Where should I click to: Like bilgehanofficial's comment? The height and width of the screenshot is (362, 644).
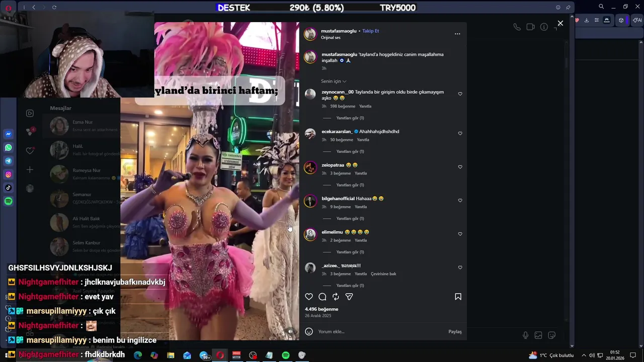pyautogui.click(x=460, y=200)
